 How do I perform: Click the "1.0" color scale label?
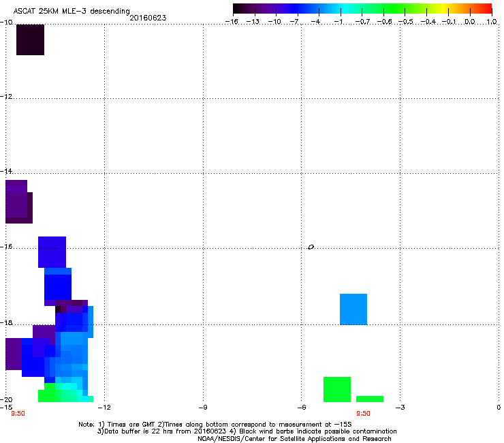pyautogui.click(x=492, y=22)
